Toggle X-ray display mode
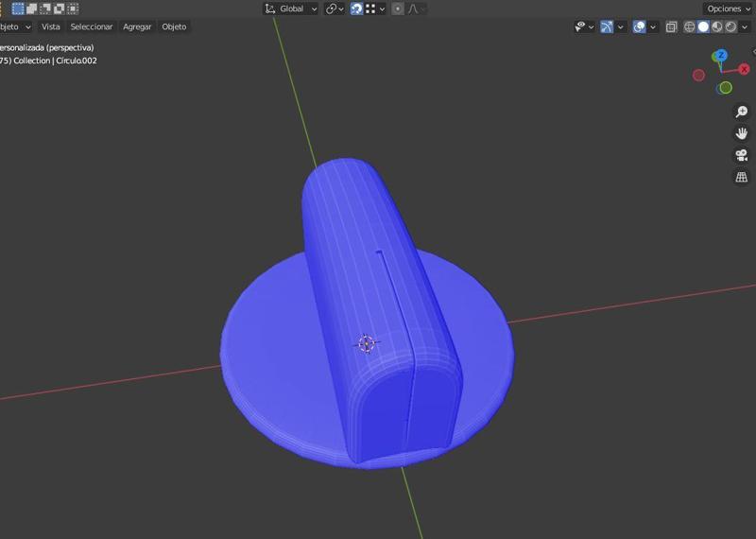 [671, 27]
